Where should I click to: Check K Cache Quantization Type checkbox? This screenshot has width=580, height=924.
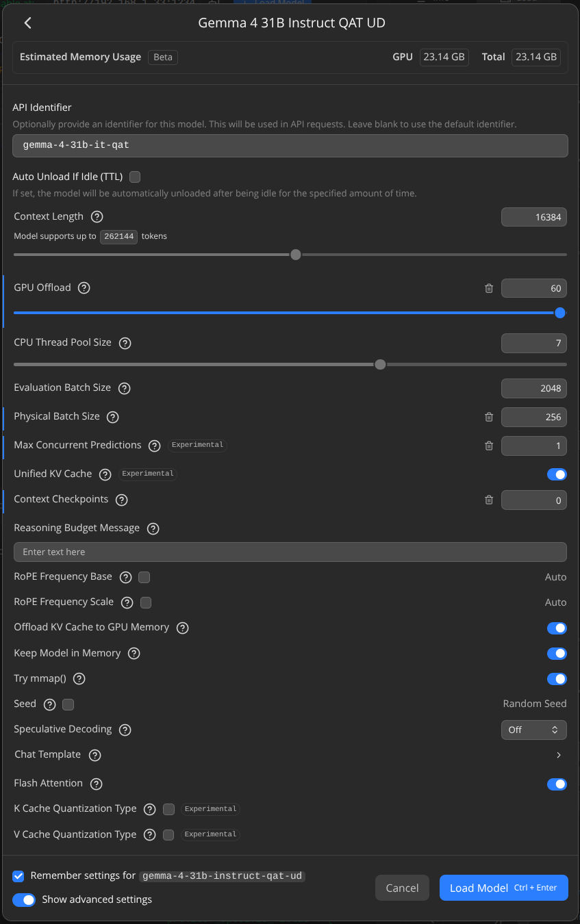(x=168, y=809)
